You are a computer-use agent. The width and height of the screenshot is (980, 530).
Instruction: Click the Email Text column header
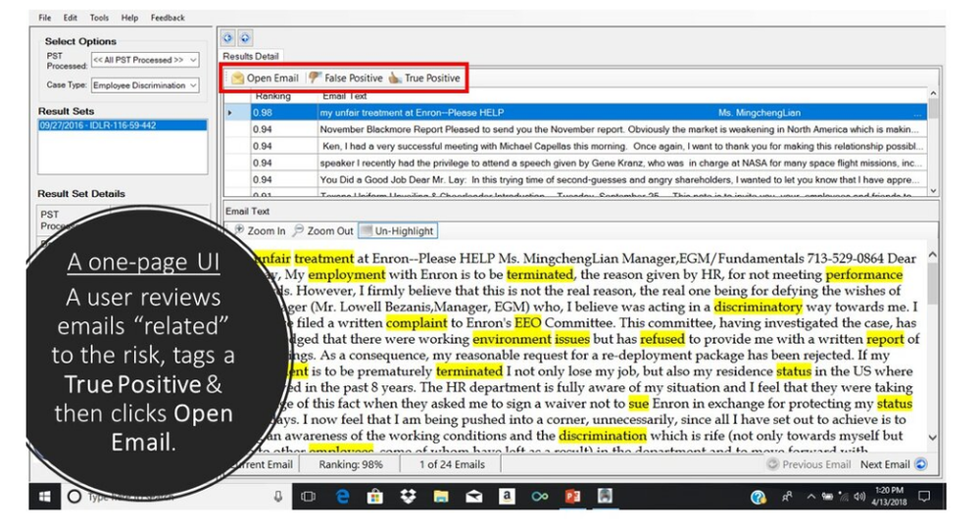(x=344, y=96)
